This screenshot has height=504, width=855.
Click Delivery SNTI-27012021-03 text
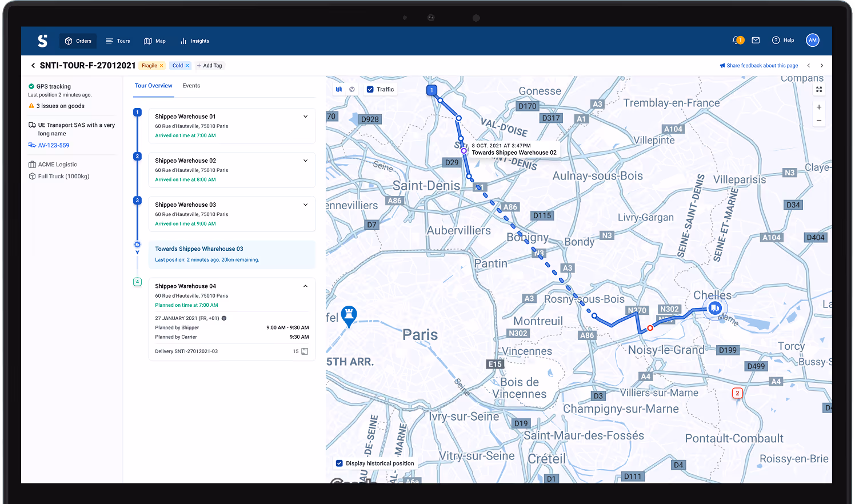(186, 351)
